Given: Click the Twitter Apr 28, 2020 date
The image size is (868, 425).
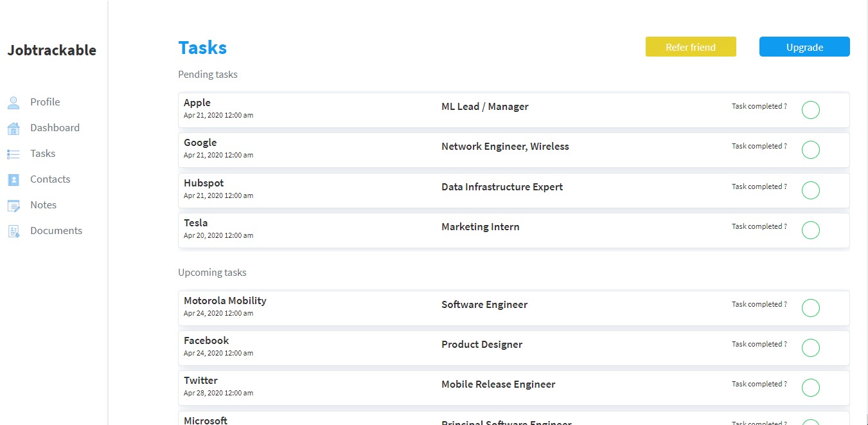Looking at the screenshot, I should point(218,393).
